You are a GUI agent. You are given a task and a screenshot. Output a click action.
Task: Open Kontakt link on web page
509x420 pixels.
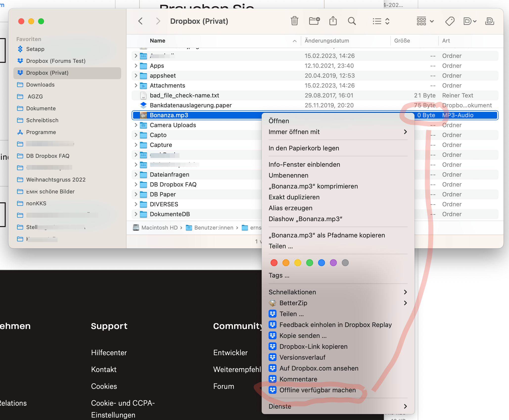click(104, 370)
